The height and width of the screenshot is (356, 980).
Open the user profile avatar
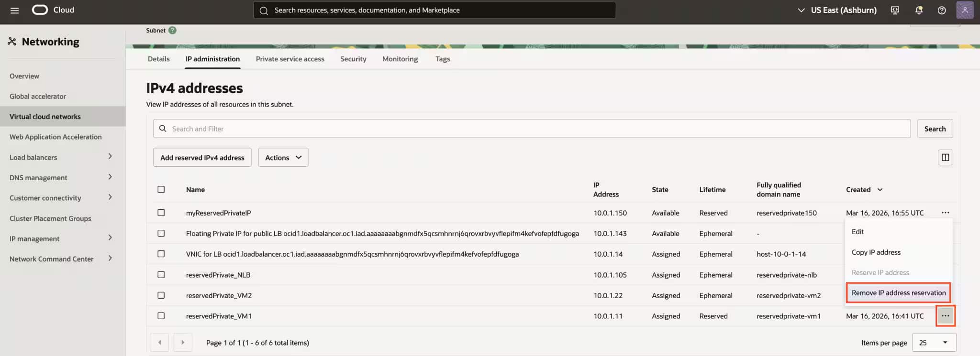(x=965, y=10)
